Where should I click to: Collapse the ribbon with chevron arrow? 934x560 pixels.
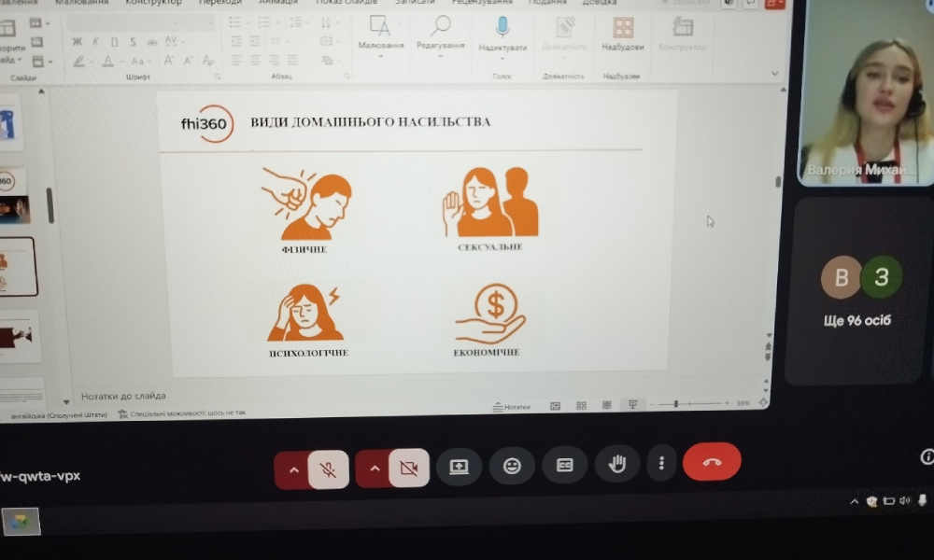[774, 73]
